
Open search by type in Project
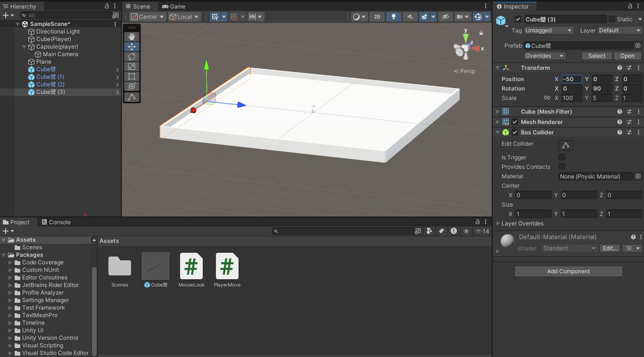429,231
